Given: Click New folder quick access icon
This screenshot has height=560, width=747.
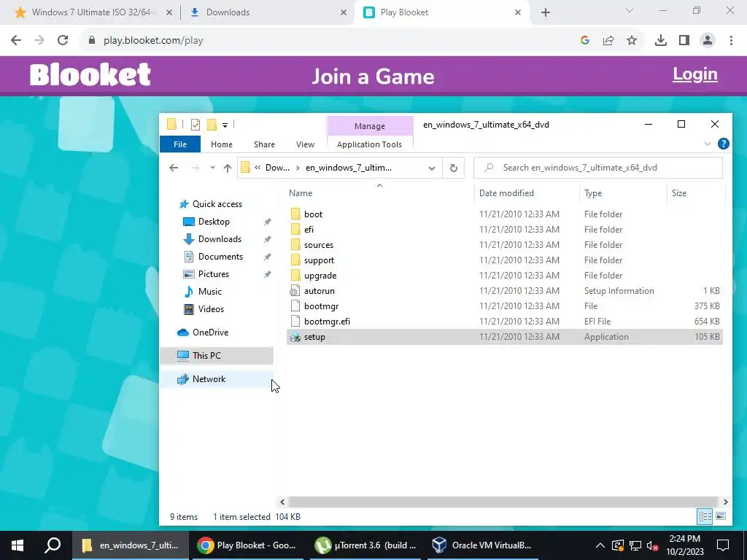Looking at the screenshot, I should click(212, 125).
